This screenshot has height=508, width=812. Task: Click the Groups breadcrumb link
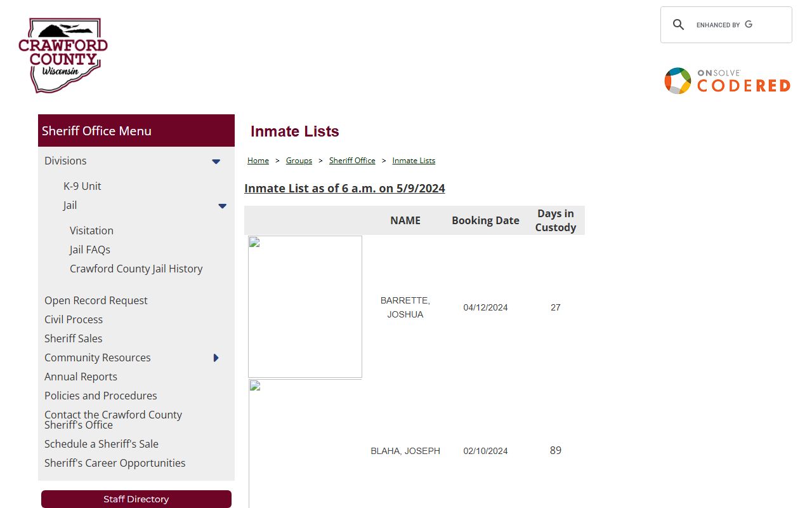tap(299, 161)
